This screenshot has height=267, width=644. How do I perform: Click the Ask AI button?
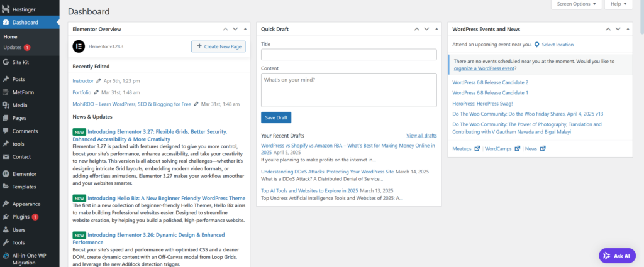(x=618, y=256)
